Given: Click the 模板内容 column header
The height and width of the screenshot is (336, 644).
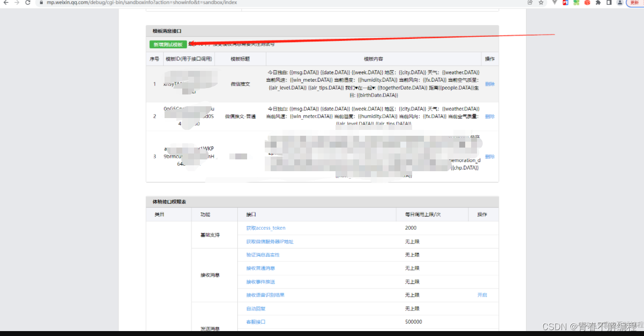Looking at the screenshot, I should coord(373,59).
